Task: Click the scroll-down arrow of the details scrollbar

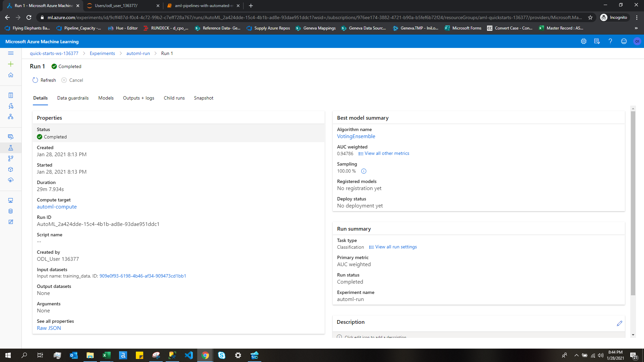Action: pyautogui.click(x=633, y=335)
